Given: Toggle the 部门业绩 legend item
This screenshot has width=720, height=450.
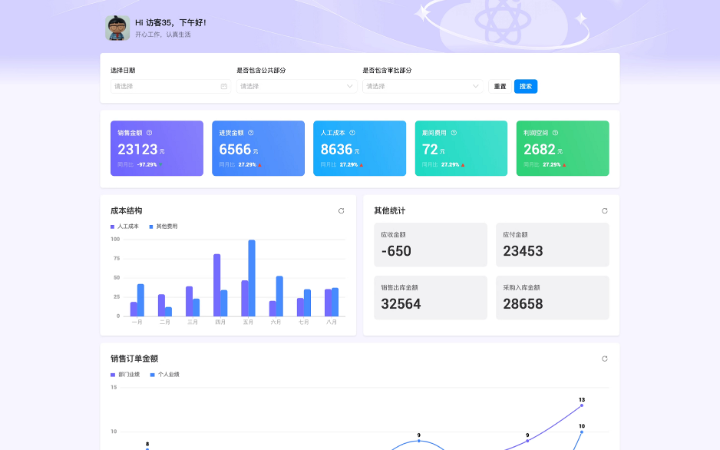Looking at the screenshot, I should [125, 375].
